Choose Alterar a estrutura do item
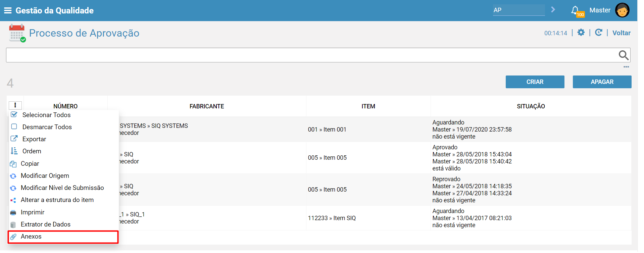This screenshot has width=644, height=253. [57, 200]
